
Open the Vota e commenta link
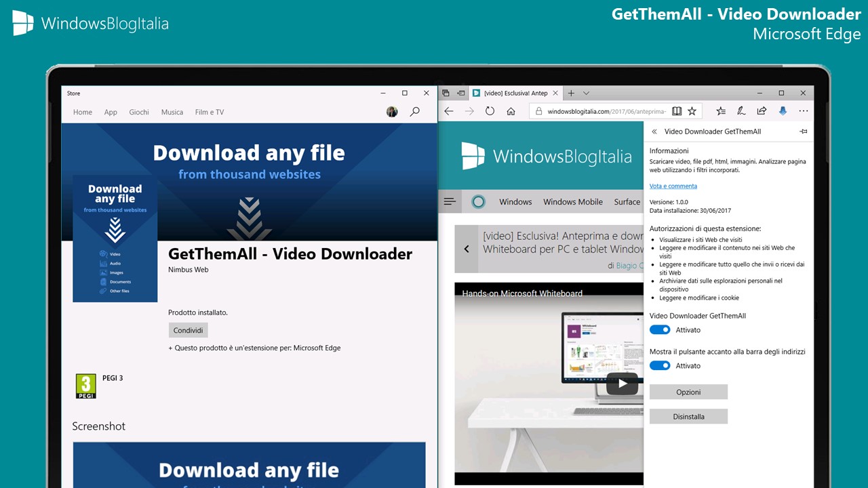(x=673, y=186)
